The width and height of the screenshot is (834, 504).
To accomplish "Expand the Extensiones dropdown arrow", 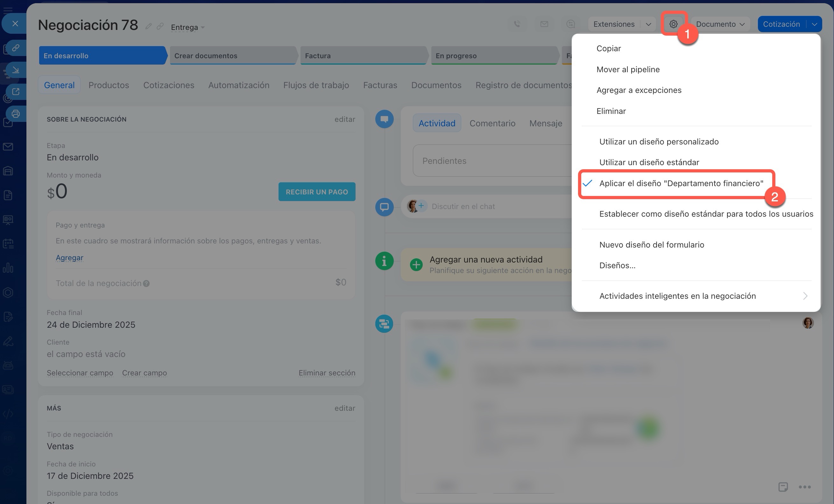I will pyautogui.click(x=648, y=24).
